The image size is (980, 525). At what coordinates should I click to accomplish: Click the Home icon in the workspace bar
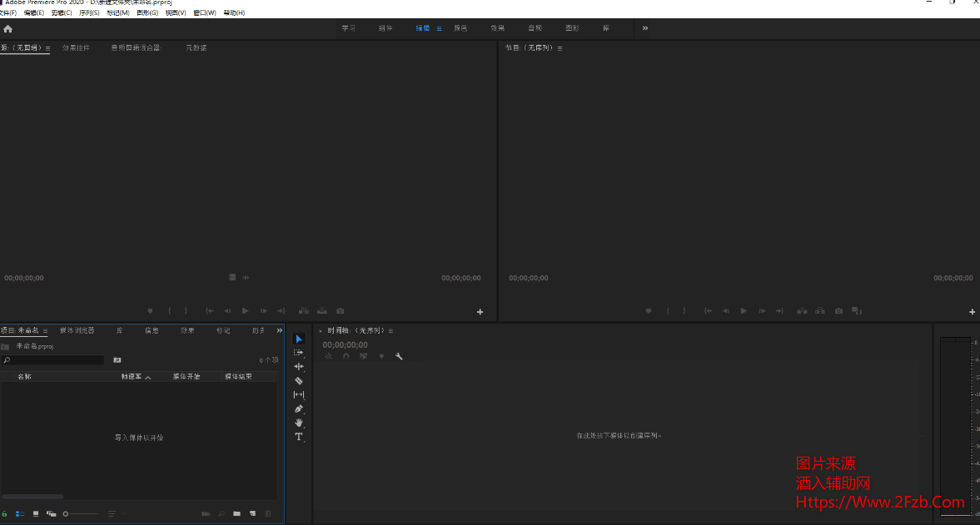click(x=8, y=28)
